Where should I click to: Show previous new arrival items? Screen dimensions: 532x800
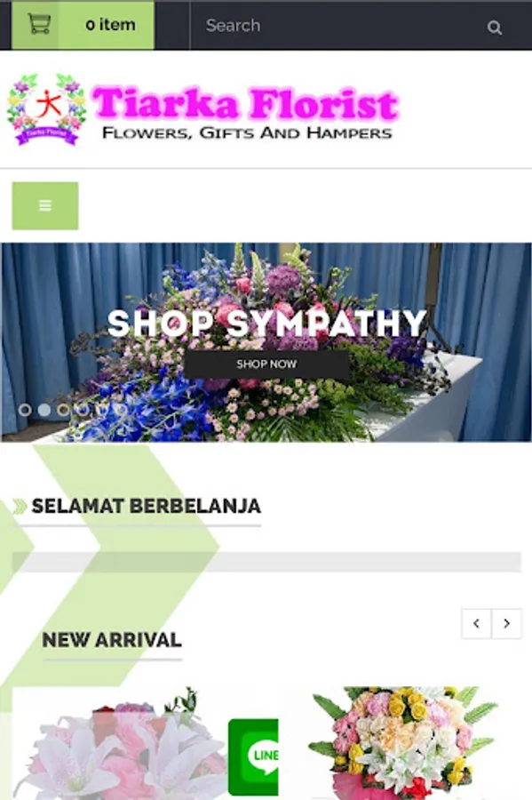[x=476, y=623]
